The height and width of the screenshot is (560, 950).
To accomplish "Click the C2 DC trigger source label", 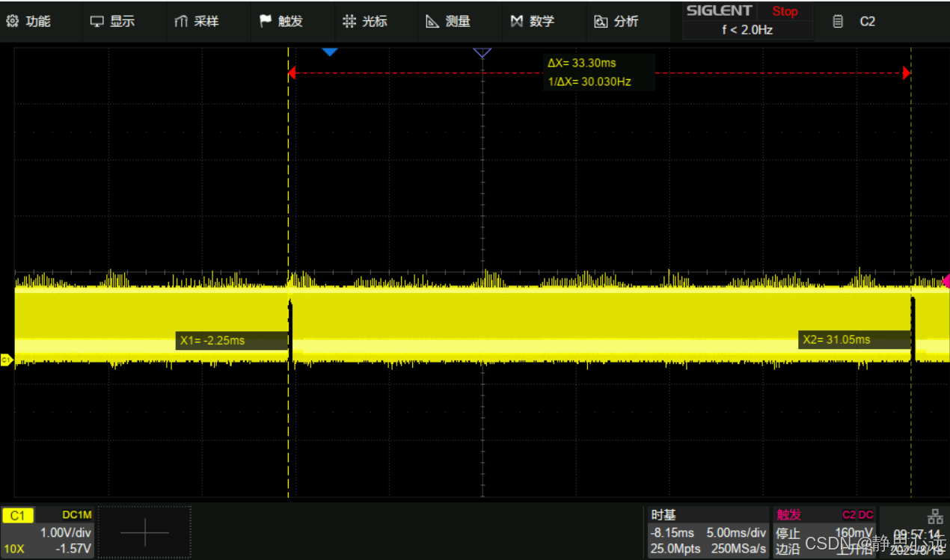I will point(857,515).
